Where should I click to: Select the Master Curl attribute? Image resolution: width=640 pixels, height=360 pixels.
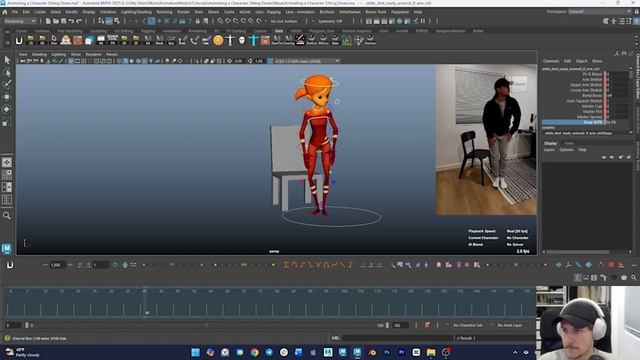592,106
